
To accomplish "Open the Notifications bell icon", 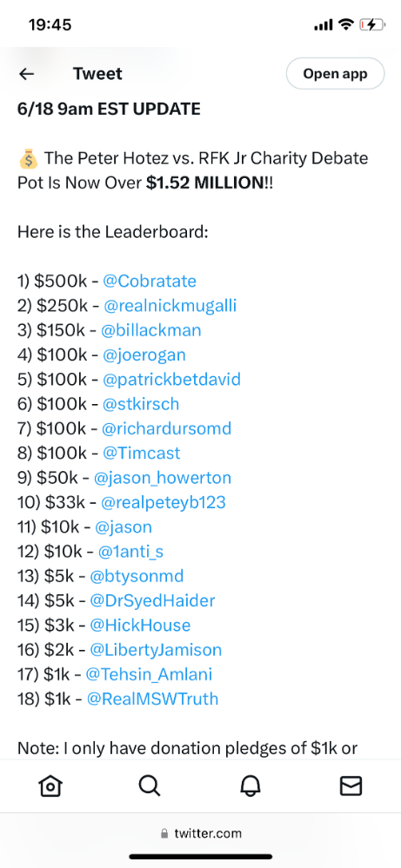I will coord(251,785).
